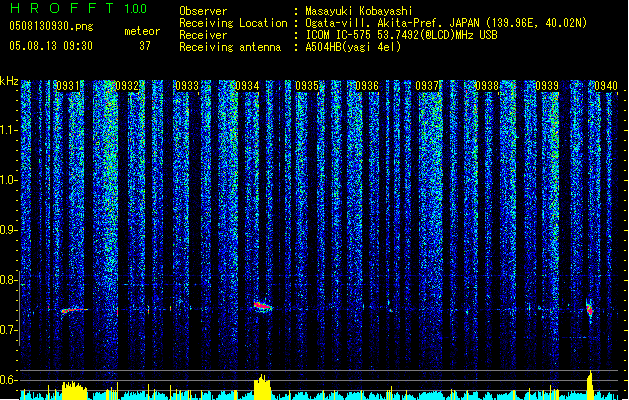Viewport: 629px width, 400px height.
Task: Click the HROFFT 1.0.0 title text
Action: (x=78, y=8)
